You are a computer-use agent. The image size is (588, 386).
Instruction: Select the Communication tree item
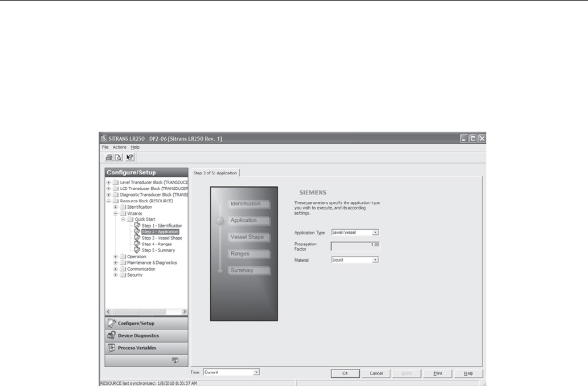pos(141,269)
